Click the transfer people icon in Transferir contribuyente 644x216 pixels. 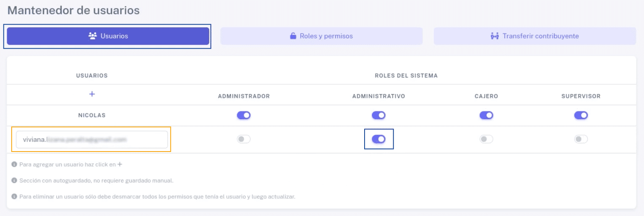pyautogui.click(x=495, y=36)
